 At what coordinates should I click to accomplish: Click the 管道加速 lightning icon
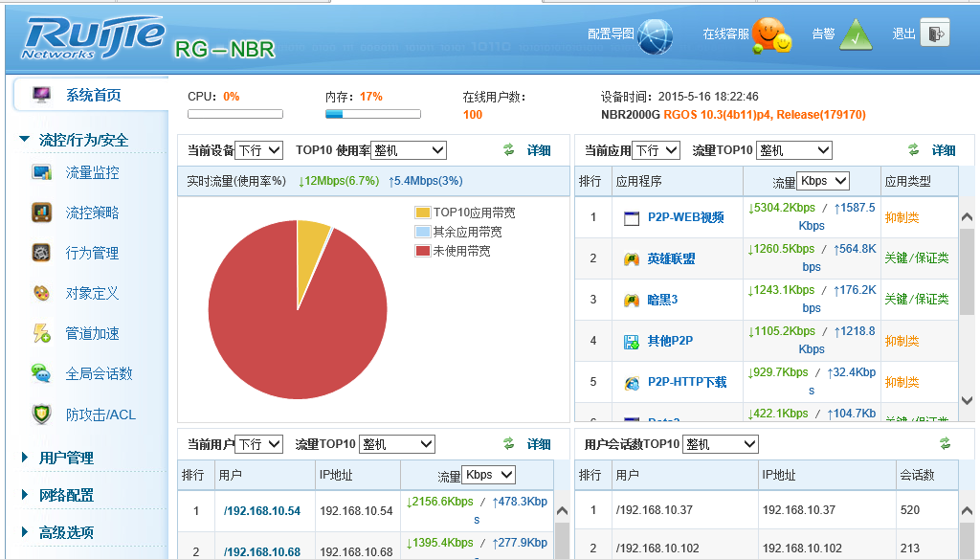(42, 333)
